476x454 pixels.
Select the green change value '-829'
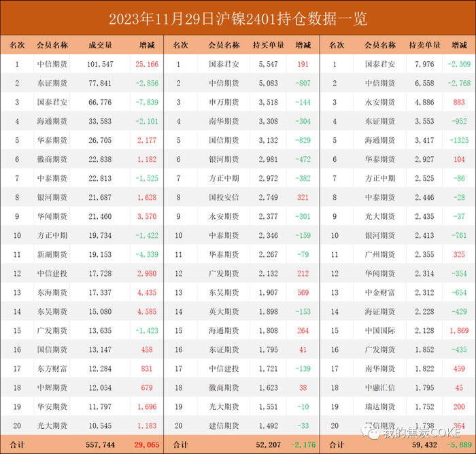(303, 141)
